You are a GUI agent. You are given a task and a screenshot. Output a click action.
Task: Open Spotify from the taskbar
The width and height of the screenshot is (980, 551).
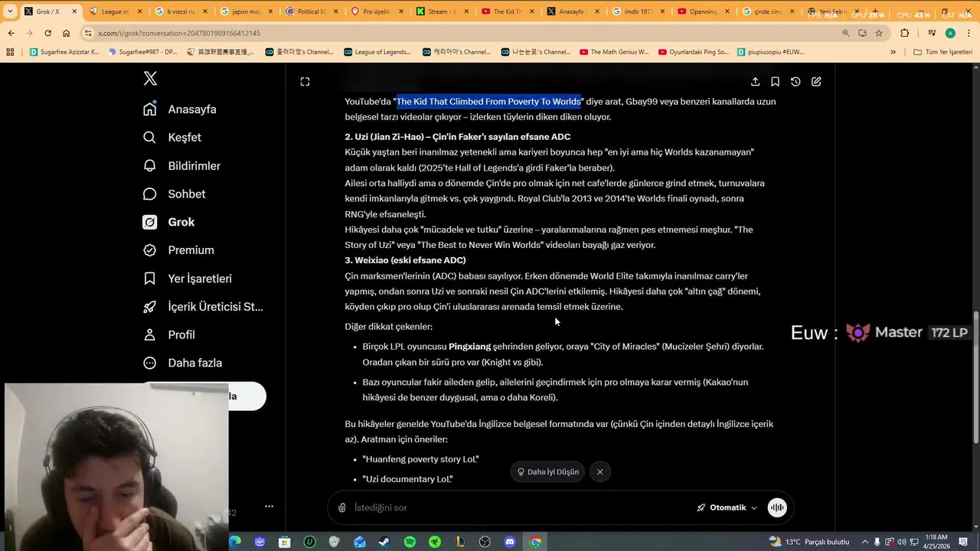(x=410, y=542)
